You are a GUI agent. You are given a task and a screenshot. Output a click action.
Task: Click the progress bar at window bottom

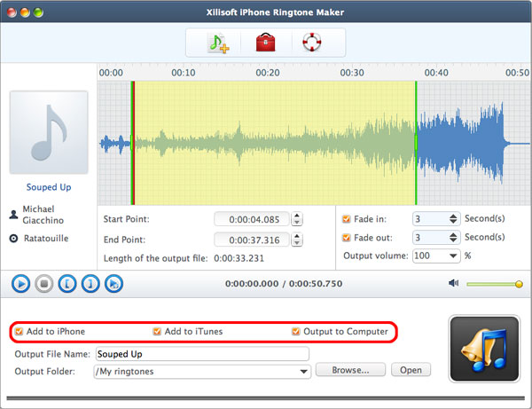(x=266, y=398)
